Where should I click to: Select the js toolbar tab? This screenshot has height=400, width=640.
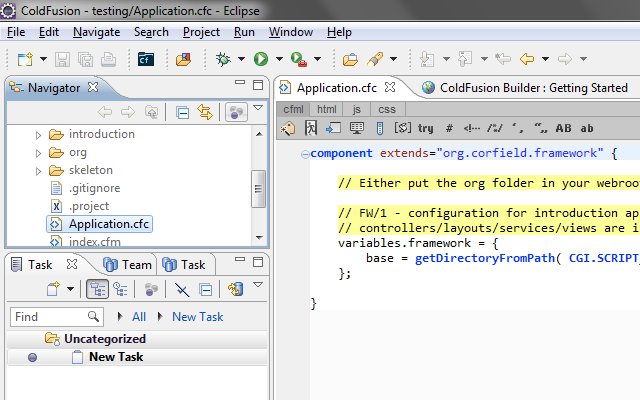pos(357,109)
